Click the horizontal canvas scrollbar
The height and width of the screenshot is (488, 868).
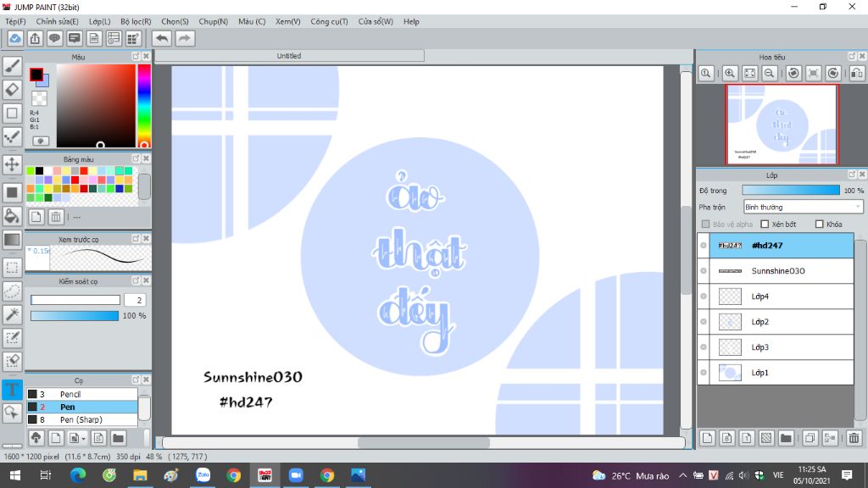(424, 442)
